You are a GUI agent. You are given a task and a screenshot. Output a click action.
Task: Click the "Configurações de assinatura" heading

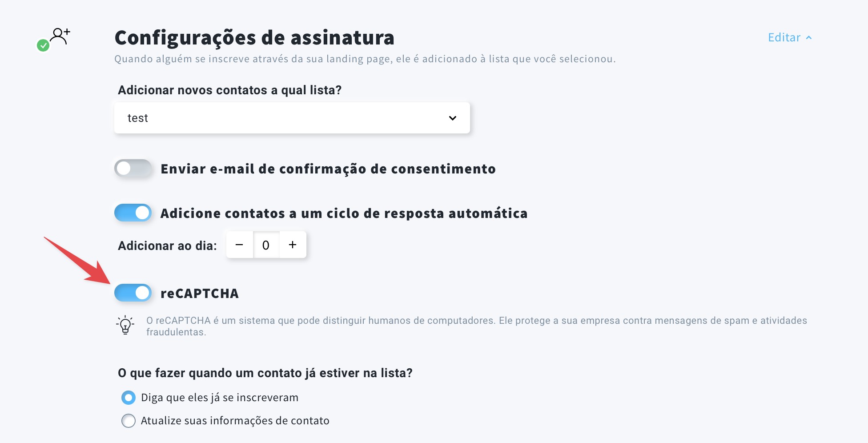point(254,38)
